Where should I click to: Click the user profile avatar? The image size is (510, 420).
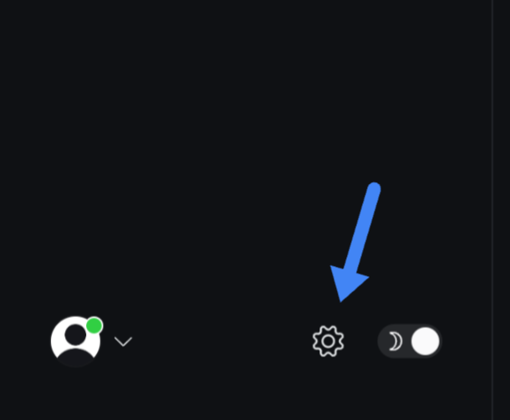click(x=75, y=341)
